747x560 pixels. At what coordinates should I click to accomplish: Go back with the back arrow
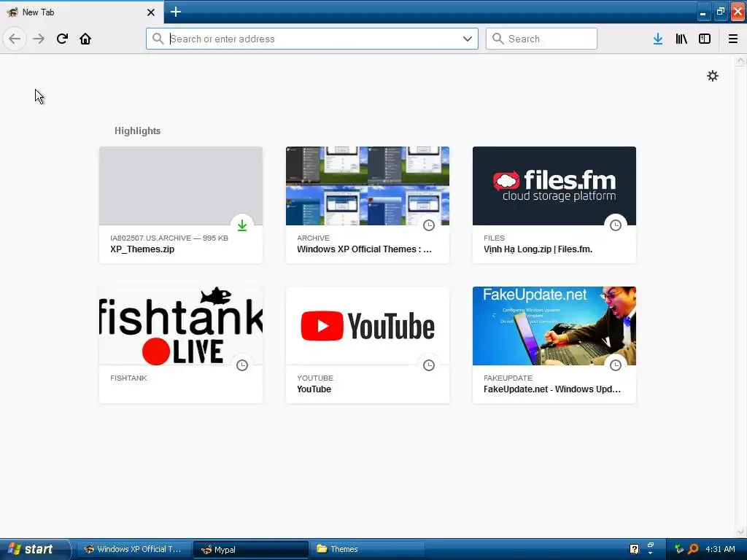(x=15, y=39)
